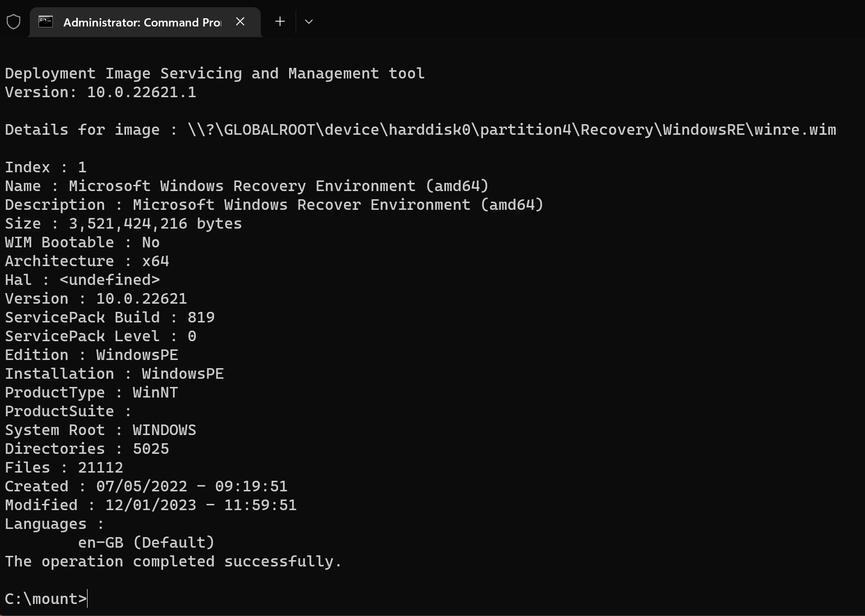
Task: Click 'System Root : WINDOWS' line
Action: (x=101, y=430)
